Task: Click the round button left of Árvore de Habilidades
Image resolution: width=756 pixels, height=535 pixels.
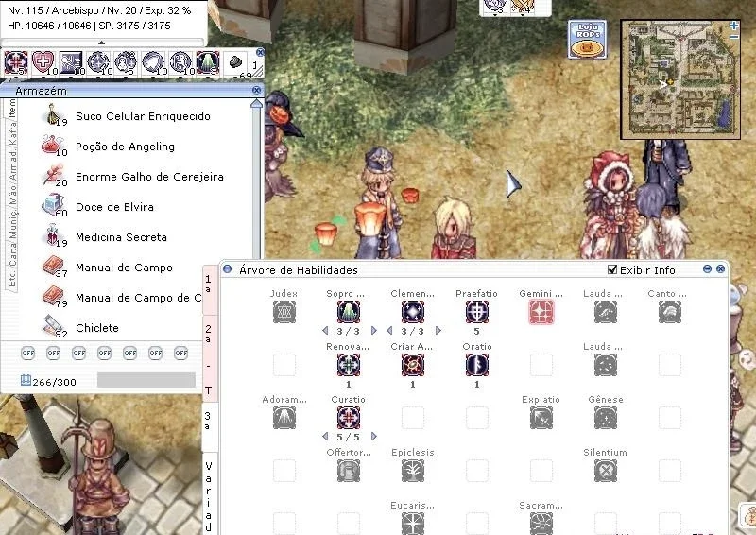Action: coord(227,269)
